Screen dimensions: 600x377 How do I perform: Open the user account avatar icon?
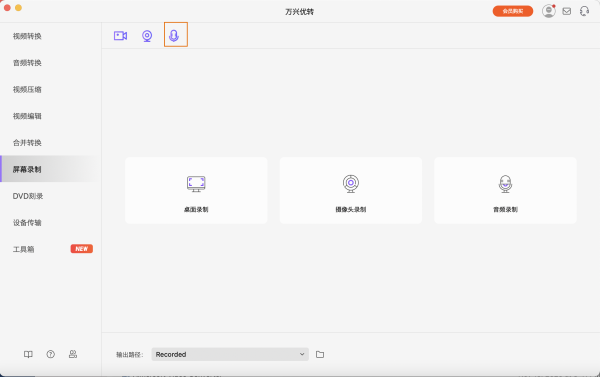click(548, 11)
